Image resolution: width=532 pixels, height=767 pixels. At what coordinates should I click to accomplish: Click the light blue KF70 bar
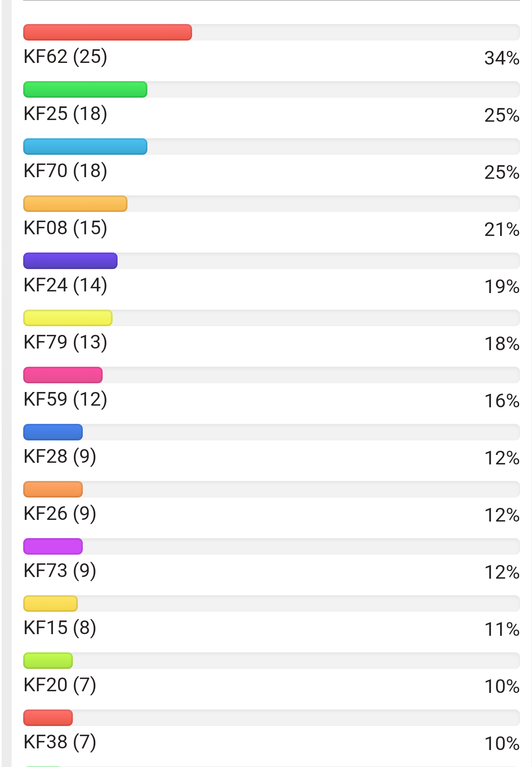85,147
